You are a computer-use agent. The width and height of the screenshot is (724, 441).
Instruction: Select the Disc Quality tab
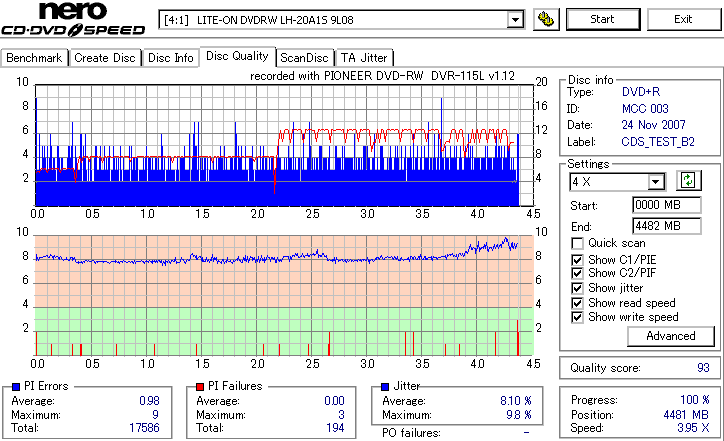pos(237,56)
